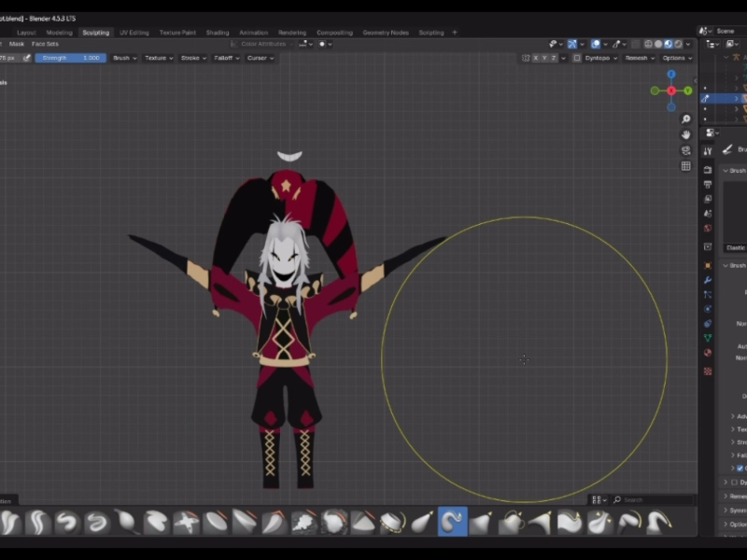Viewport: 747px width, 560px height.
Task: Open the Object Constraints tab
Action: tap(708, 323)
